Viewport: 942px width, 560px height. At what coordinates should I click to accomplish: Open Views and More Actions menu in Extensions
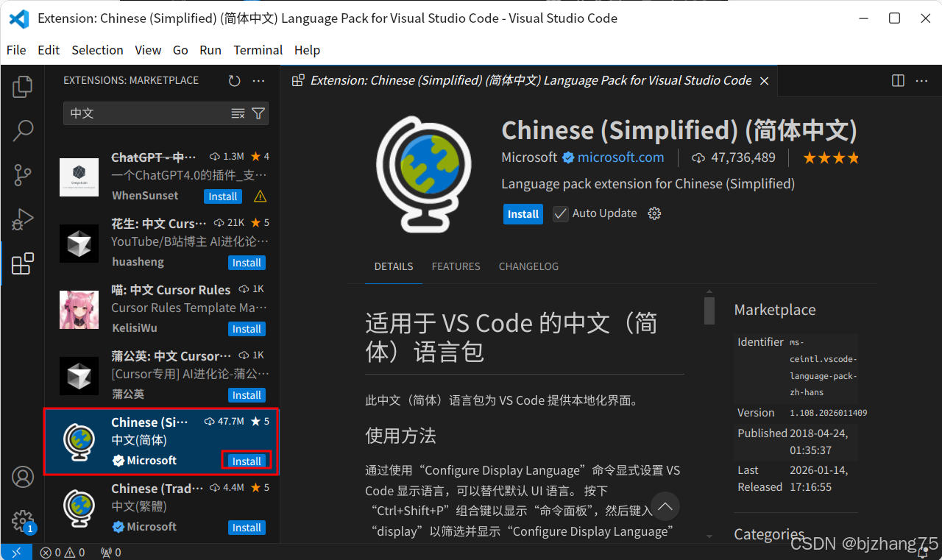click(x=258, y=80)
